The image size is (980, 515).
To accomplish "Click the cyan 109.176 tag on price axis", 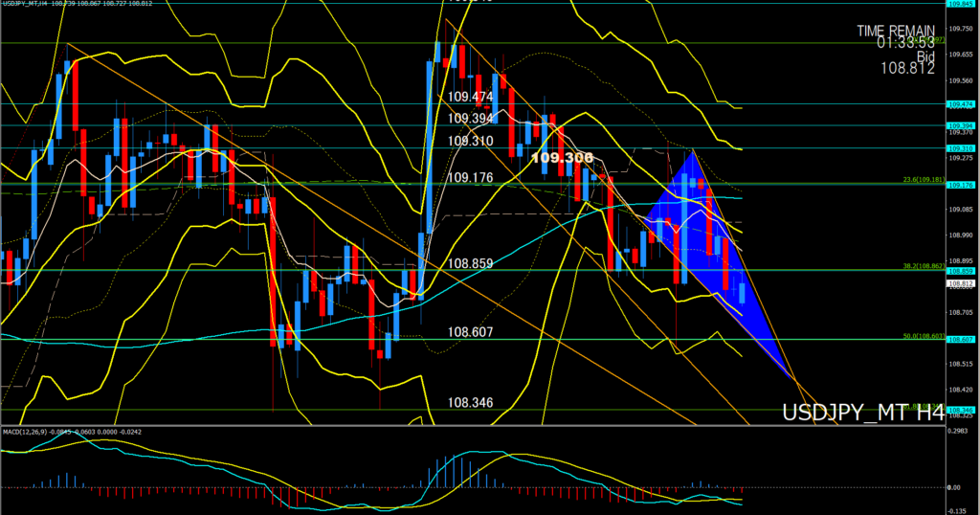I will (961, 185).
